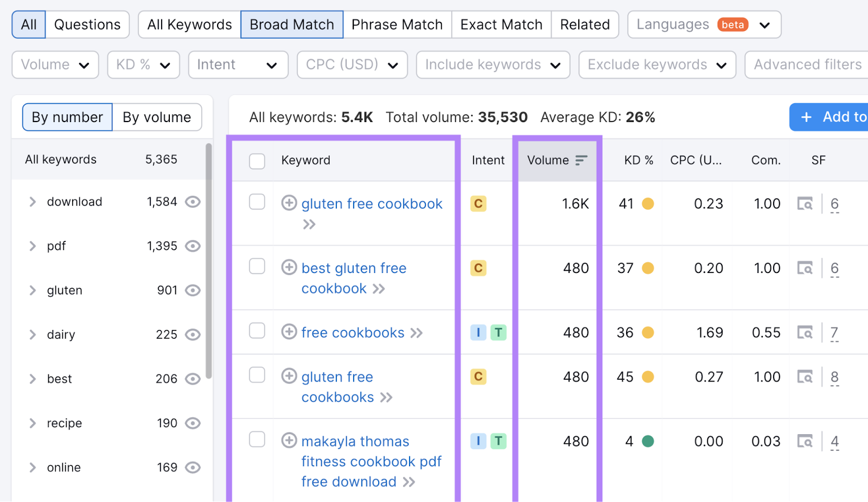The width and height of the screenshot is (868, 502).
Task: Click the double-arrow icon after "gluten free cookbooks"
Action: pos(387,397)
